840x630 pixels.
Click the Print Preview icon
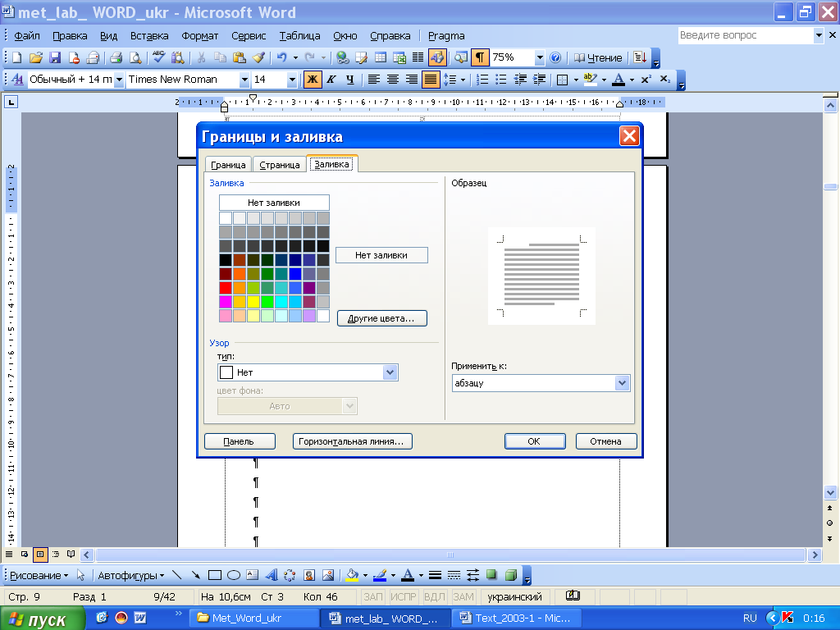pyautogui.click(x=135, y=57)
